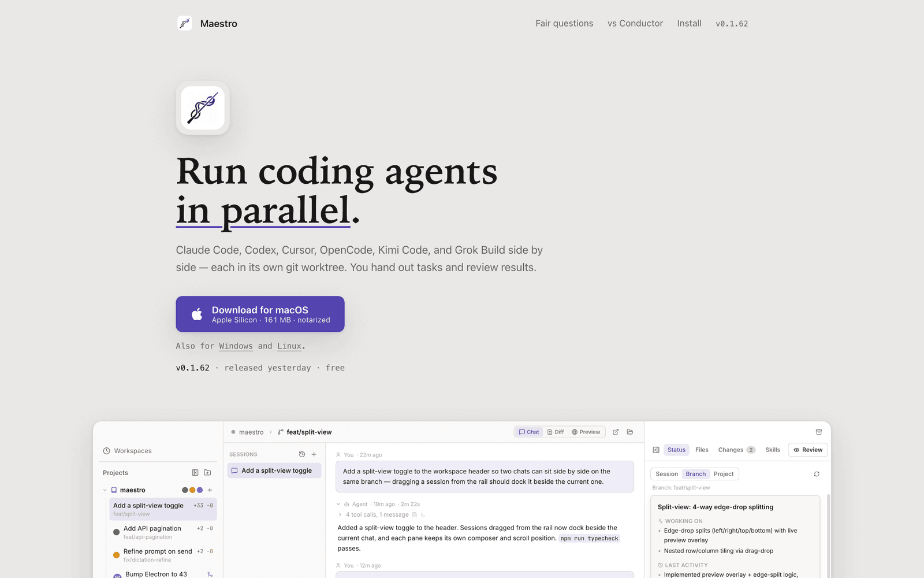The image size is (924, 578).
Task: Add a project with the folder-plus icon
Action: [x=208, y=473]
